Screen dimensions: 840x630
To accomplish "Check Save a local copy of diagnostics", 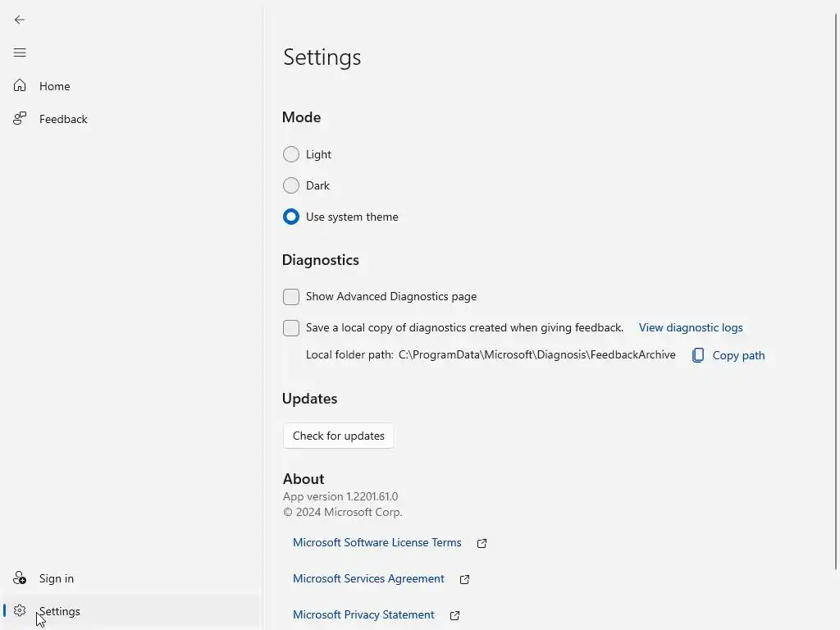I will (291, 327).
